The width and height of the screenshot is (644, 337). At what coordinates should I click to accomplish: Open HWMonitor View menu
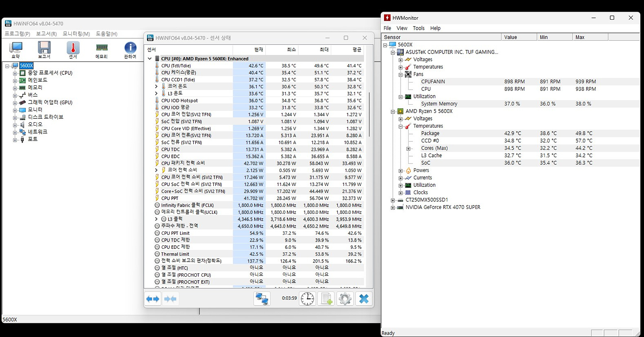tap(402, 28)
